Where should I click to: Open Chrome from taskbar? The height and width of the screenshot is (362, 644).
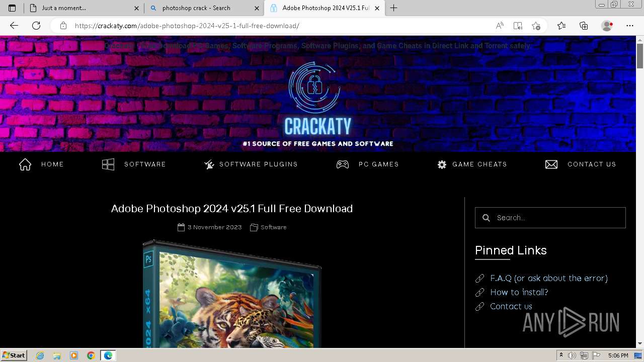pos(91,355)
